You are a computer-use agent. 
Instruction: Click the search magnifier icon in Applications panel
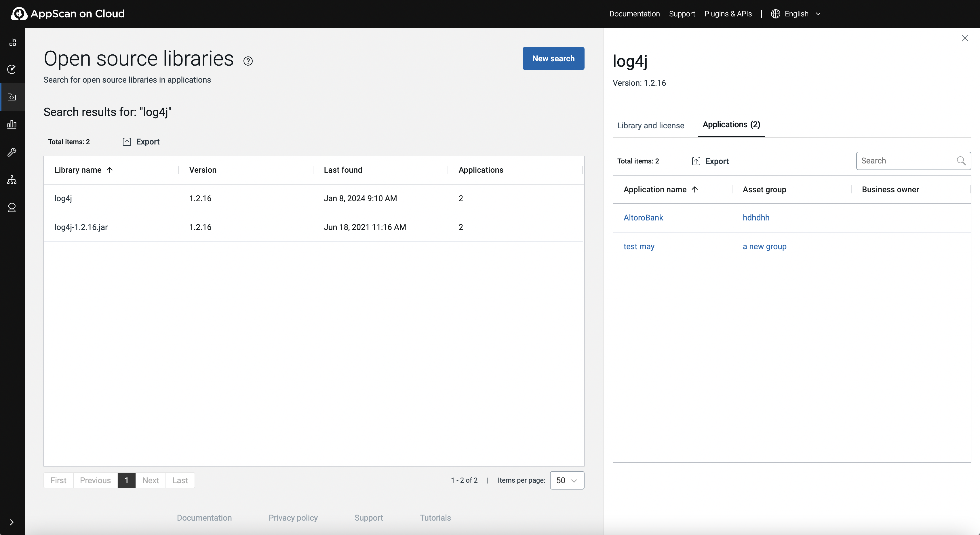click(961, 161)
